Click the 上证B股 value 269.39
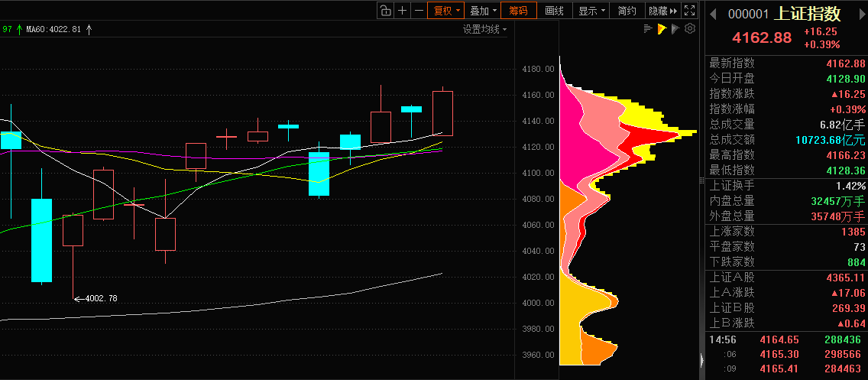Viewport: 868px width, 380px height. click(x=848, y=308)
